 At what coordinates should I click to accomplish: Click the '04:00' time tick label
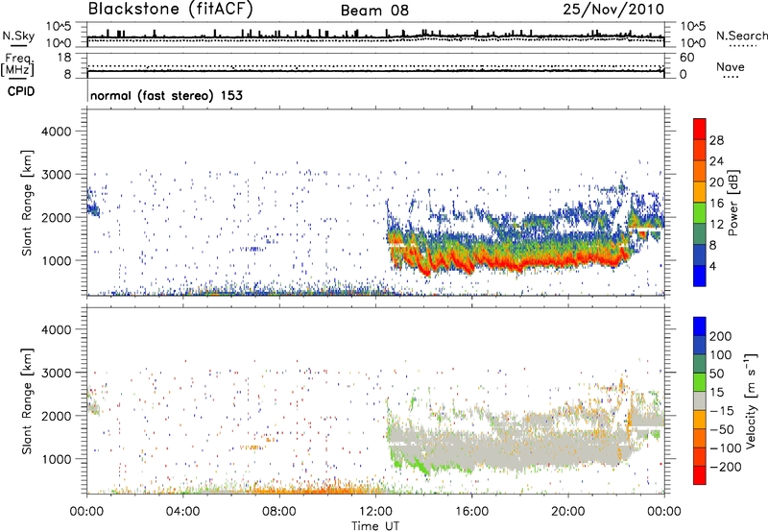pos(183,512)
